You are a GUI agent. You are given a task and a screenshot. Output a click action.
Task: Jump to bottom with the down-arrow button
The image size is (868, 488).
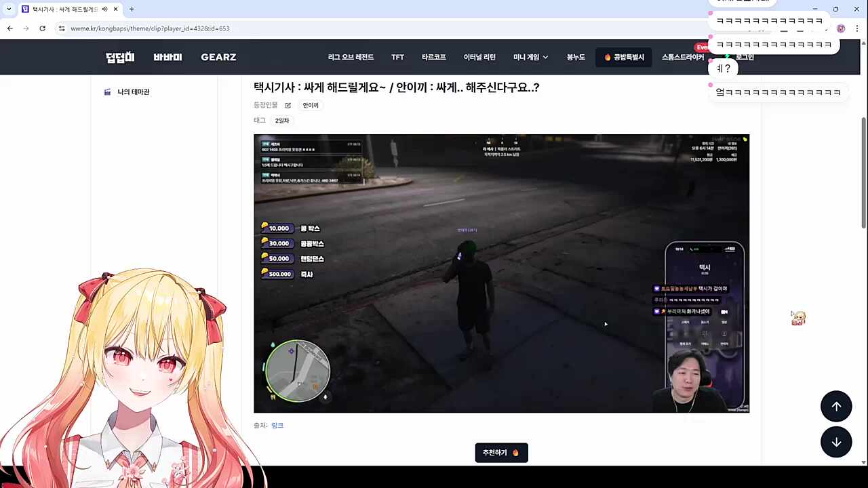tap(836, 442)
